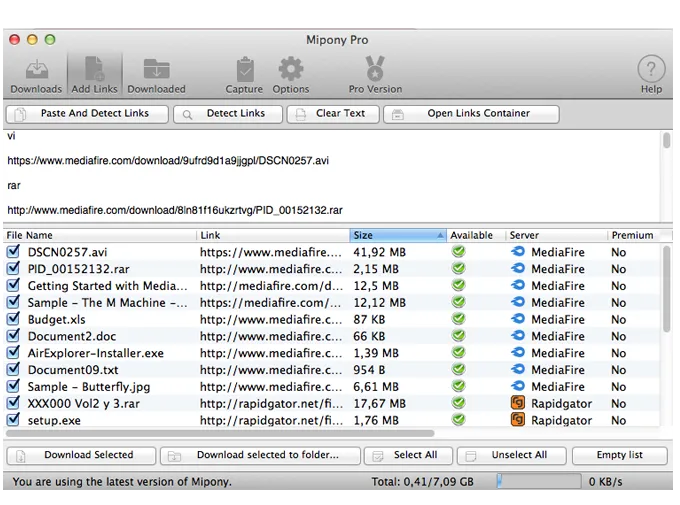Open Links Container button
This screenshot has width=680, height=505.
click(x=471, y=114)
